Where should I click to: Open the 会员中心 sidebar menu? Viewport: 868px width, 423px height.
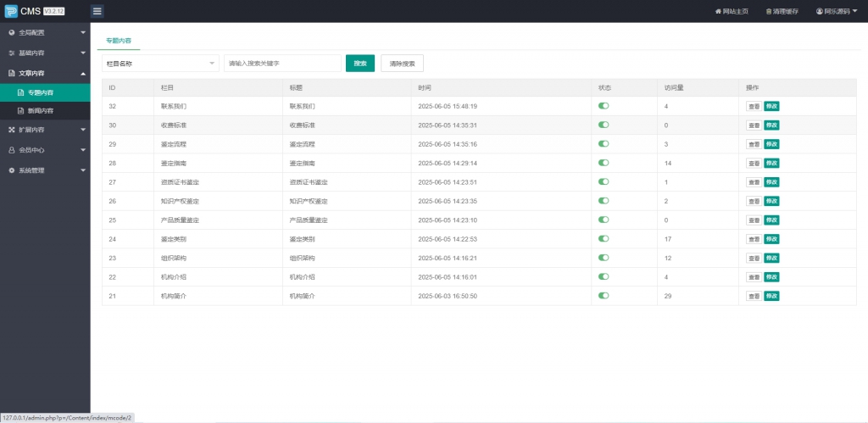[45, 150]
